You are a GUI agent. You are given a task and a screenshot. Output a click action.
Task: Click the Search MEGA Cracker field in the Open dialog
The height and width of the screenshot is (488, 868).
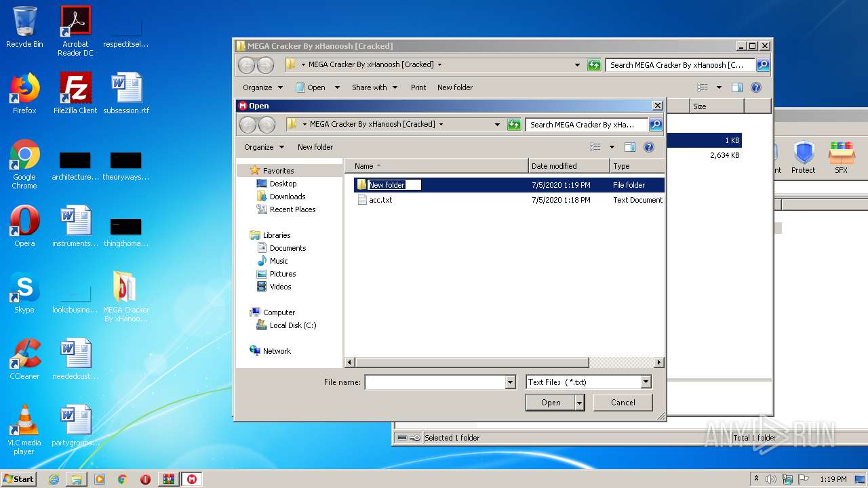(587, 125)
